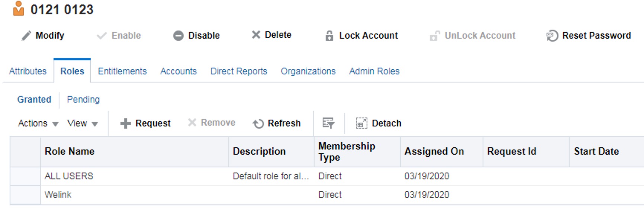Image resolution: width=644 pixels, height=209 pixels.
Task: Click the Detach table icon
Action: [x=361, y=123]
